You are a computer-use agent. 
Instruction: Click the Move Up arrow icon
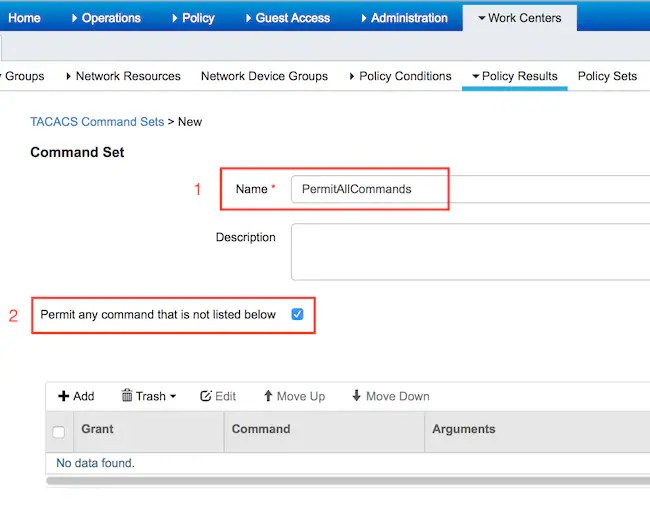(268, 396)
